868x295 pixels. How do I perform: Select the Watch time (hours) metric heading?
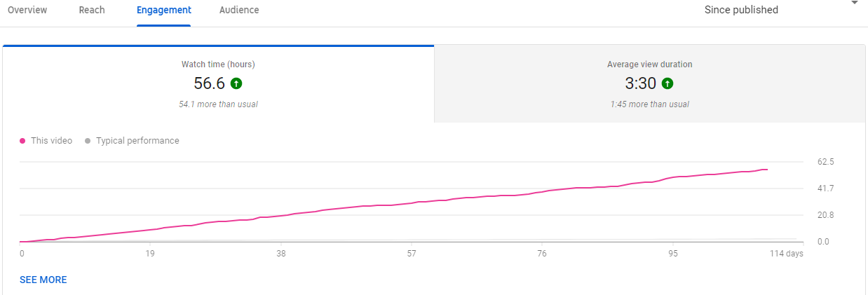click(x=218, y=64)
